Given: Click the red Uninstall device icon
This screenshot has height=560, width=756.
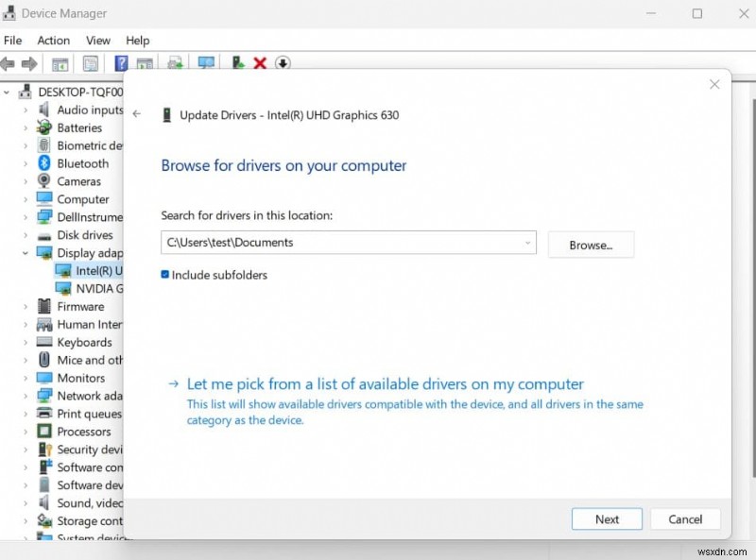Looking at the screenshot, I should 259,63.
